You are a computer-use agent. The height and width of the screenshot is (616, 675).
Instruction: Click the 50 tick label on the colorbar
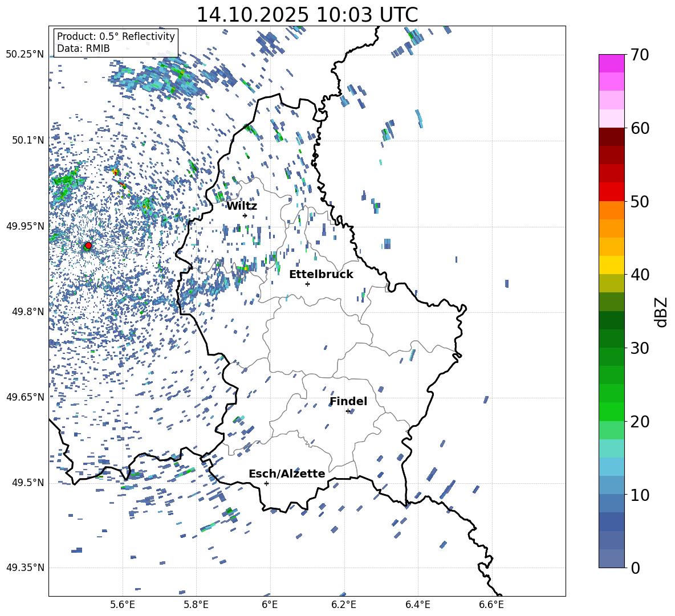coord(639,201)
